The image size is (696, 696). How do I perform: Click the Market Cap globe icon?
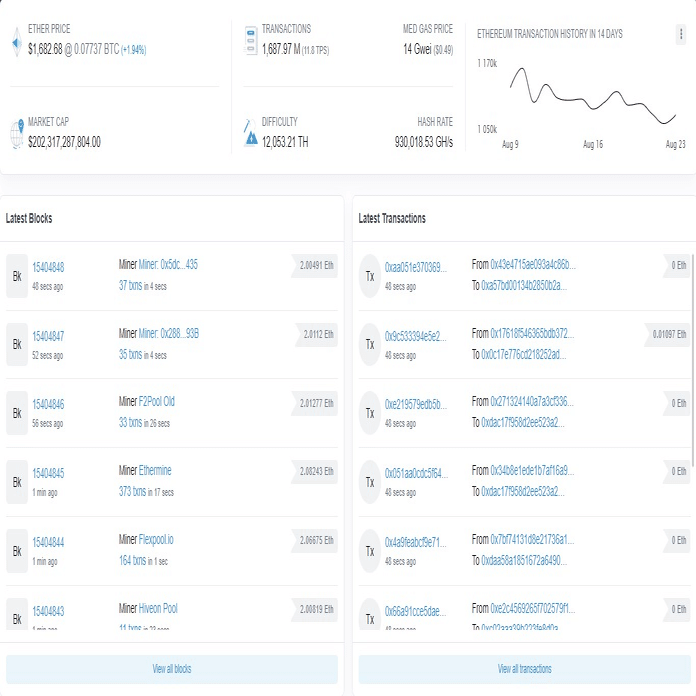coord(17,134)
